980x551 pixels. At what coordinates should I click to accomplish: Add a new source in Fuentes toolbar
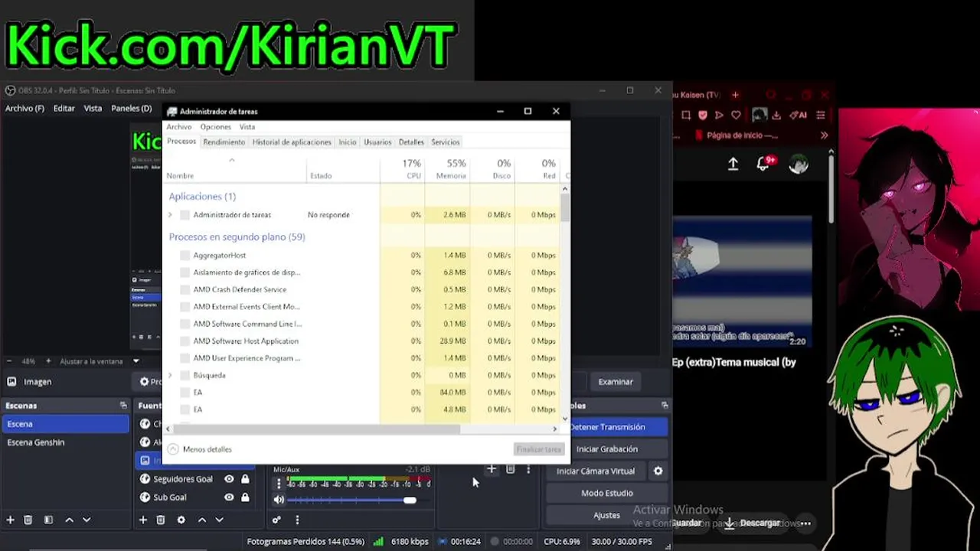click(x=142, y=520)
